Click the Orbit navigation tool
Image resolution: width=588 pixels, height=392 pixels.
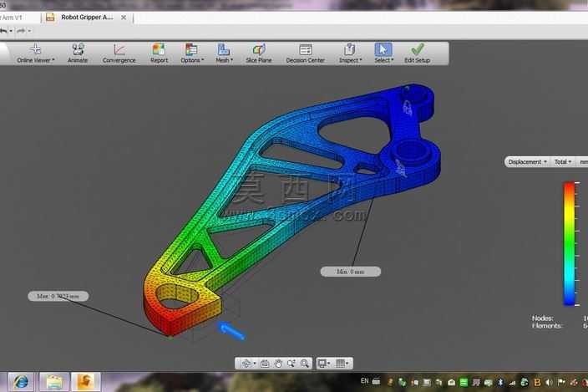tap(248, 363)
